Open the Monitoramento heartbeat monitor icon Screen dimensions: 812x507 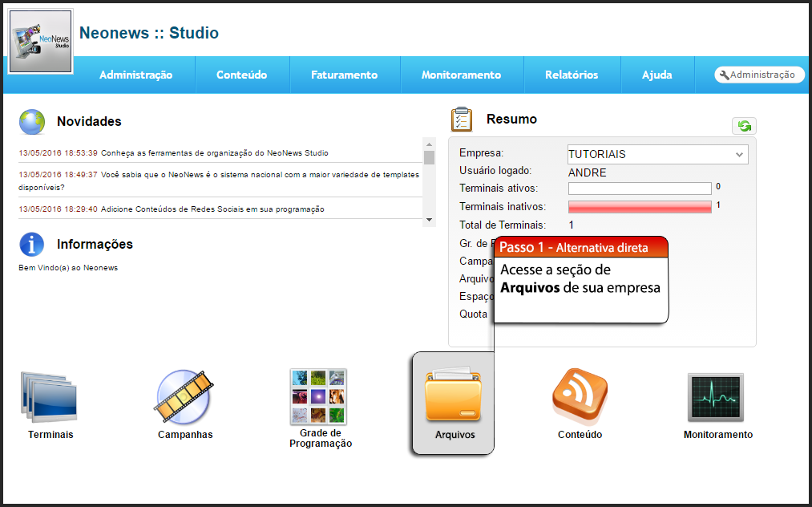(x=716, y=397)
